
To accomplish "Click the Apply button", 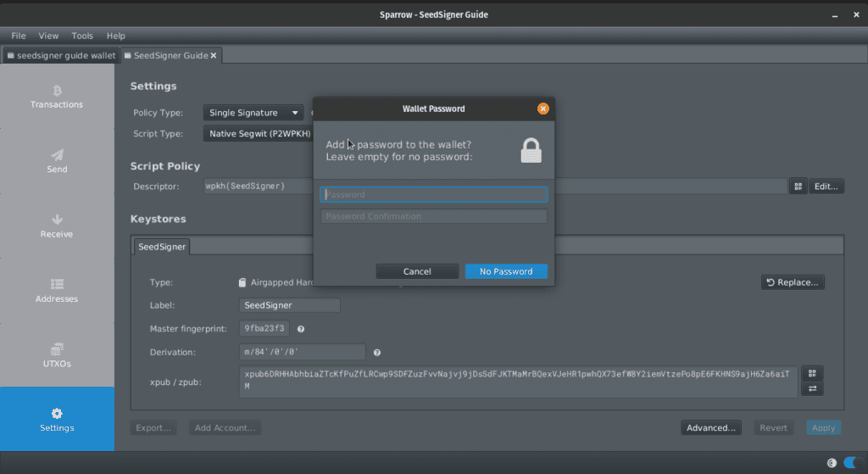I will pyautogui.click(x=823, y=427).
